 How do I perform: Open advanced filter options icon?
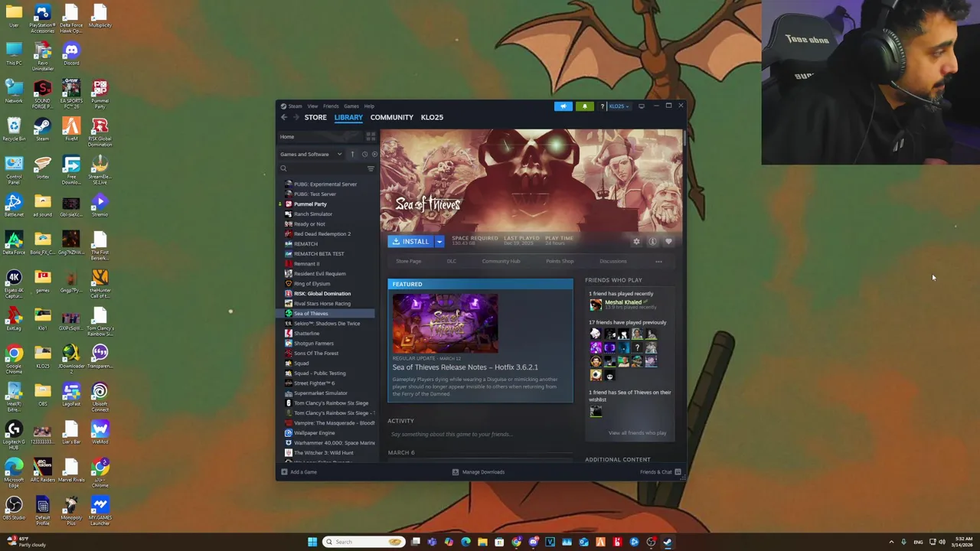(x=371, y=168)
